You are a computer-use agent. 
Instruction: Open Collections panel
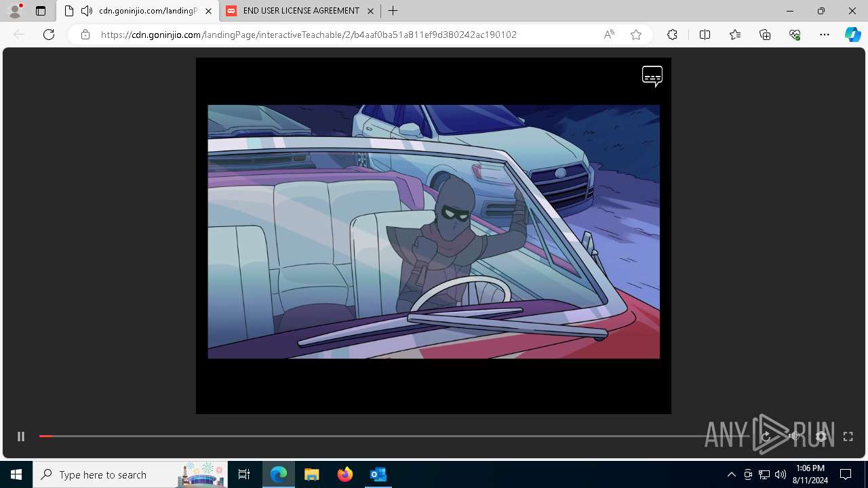765,35
